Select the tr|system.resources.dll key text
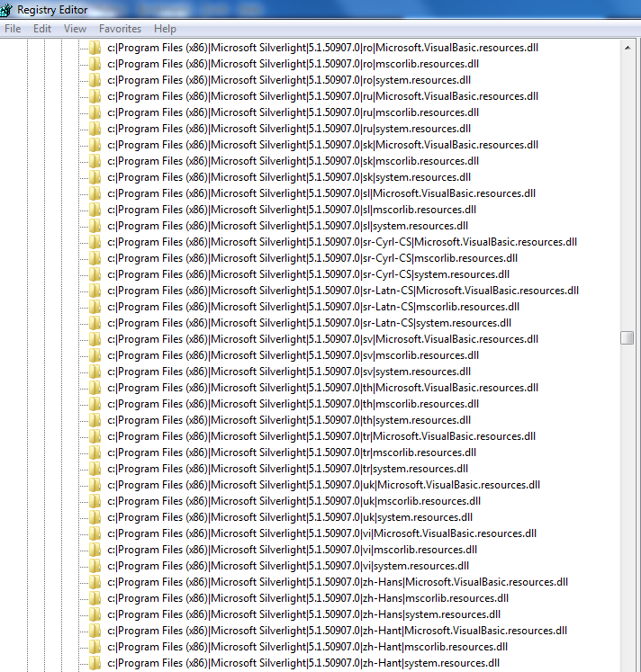Viewport: 641px width, 672px height. (288, 469)
